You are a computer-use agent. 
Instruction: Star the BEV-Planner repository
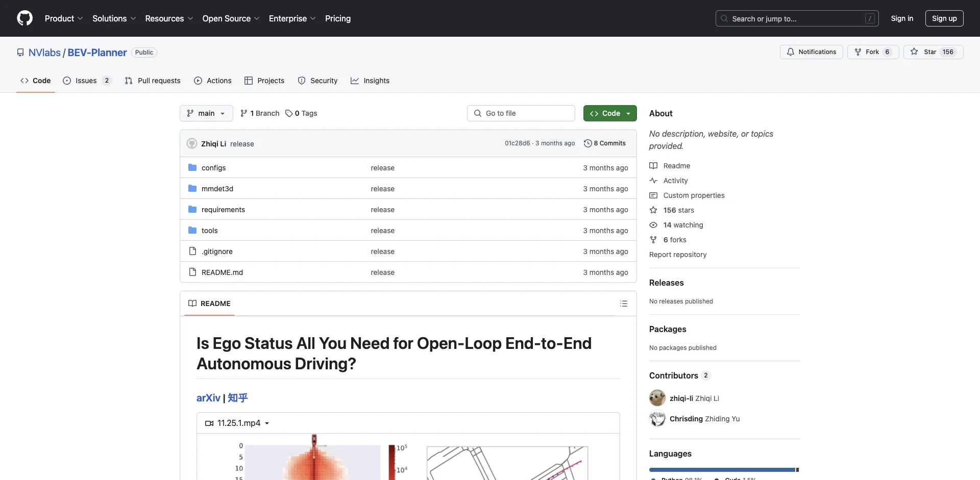coord(933,52)
